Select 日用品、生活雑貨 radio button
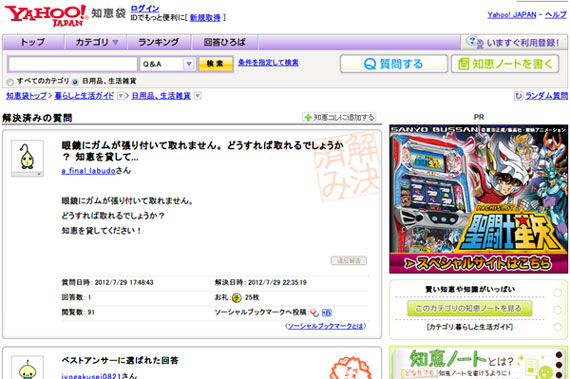This screenshot has width=570, height=379. coord(75,82)
